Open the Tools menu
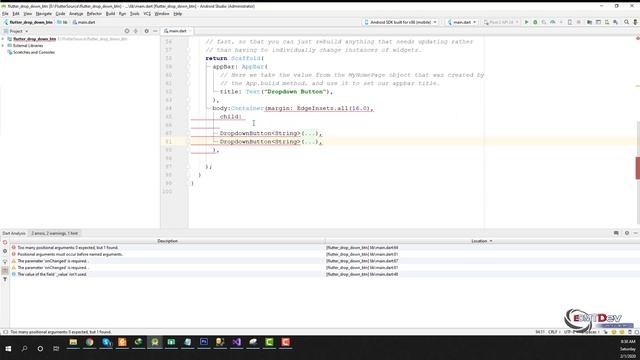This screenshot has height=360, width=640. click(x=134, y=13)
